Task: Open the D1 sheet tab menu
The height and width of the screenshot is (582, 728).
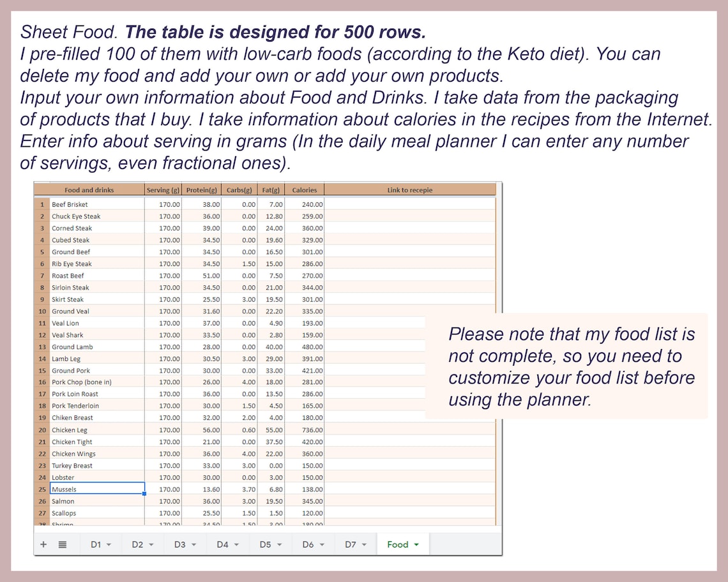Action: pos(109,544)
